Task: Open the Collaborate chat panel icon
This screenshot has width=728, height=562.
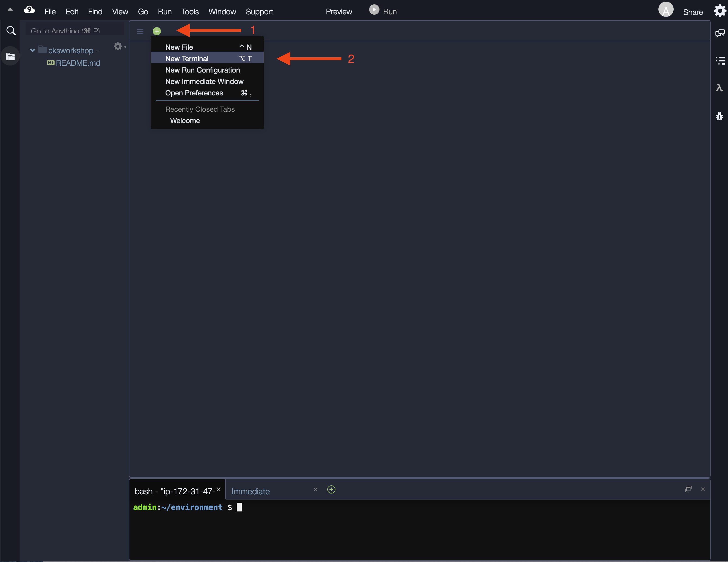Action: tap(720, 33)
